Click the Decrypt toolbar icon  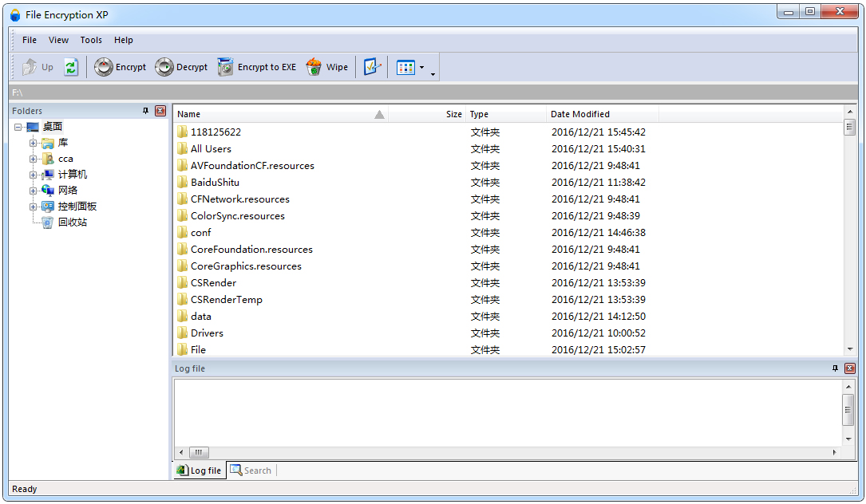pyautogui.click(x=164, y=68)
